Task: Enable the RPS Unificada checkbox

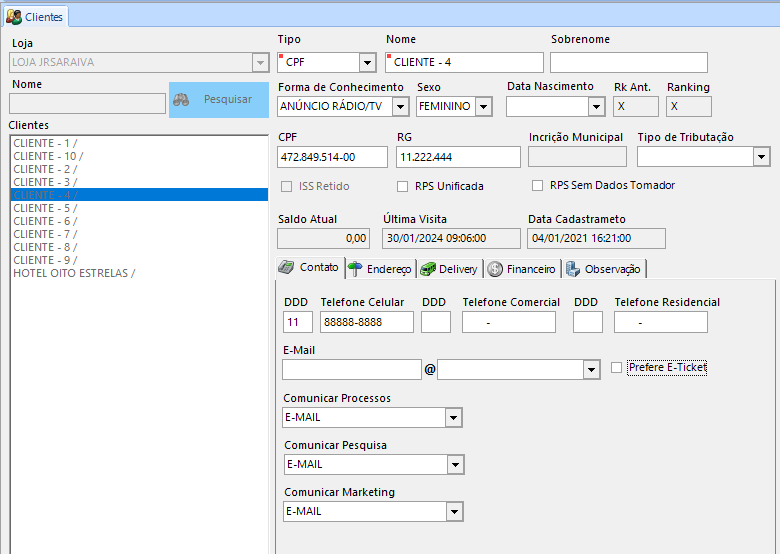Action: click(x=402, y=186)
